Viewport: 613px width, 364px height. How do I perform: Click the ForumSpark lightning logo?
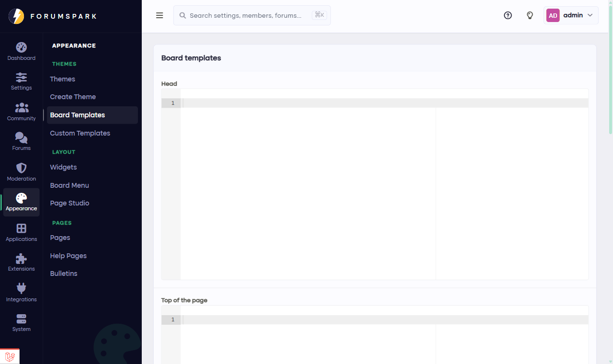(x=16, y=16)
